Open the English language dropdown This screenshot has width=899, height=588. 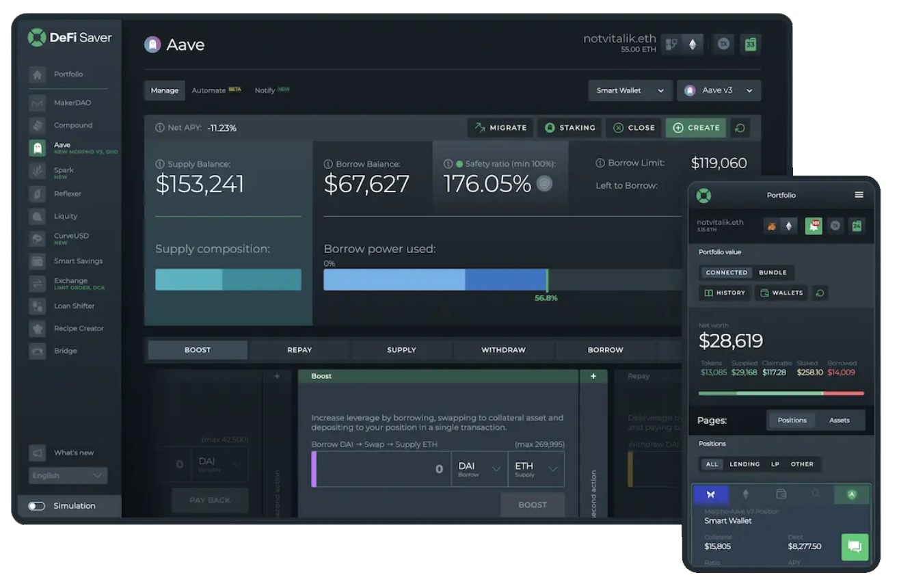point(68,476)
